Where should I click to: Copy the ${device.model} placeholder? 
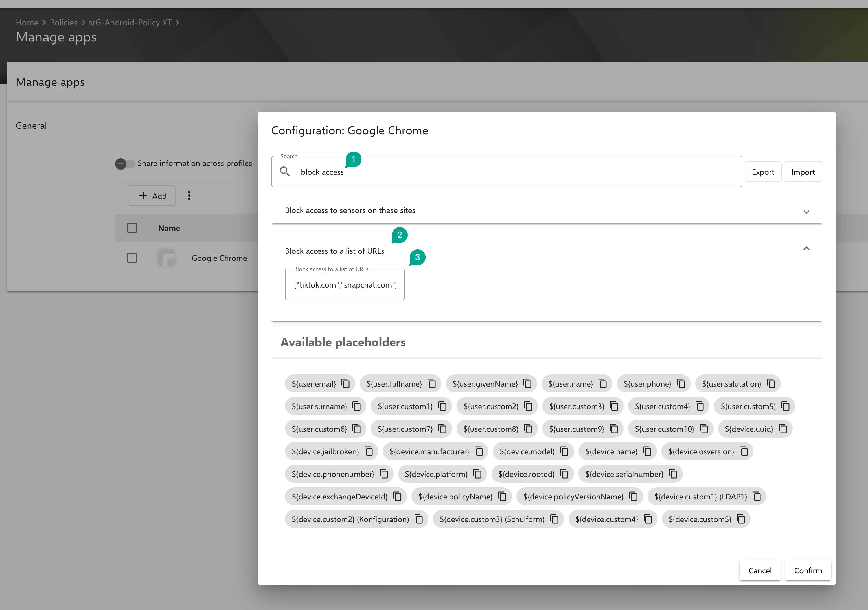coord(564,452)
